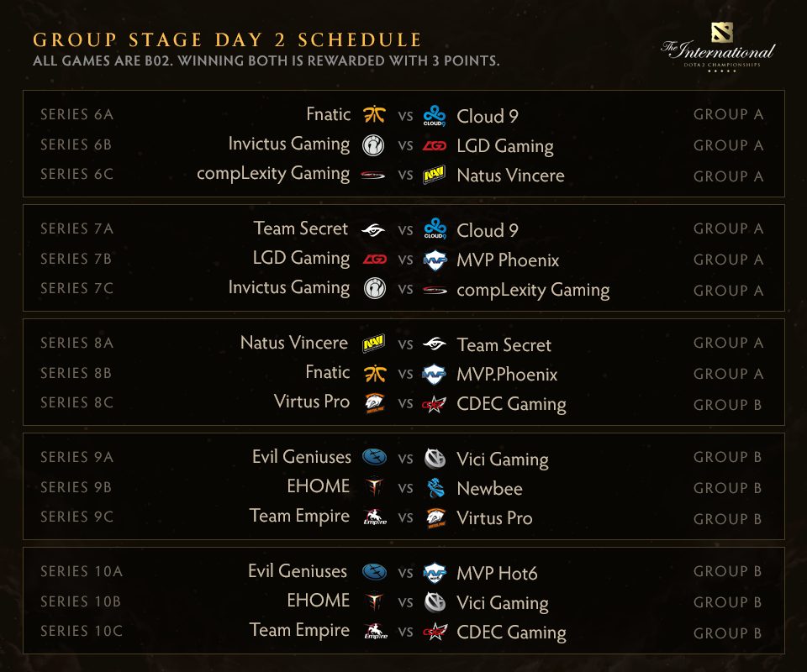Click the Cloud 9 logo in Series 6A
This screenshot has height=672, width=807.
(435, 115)
